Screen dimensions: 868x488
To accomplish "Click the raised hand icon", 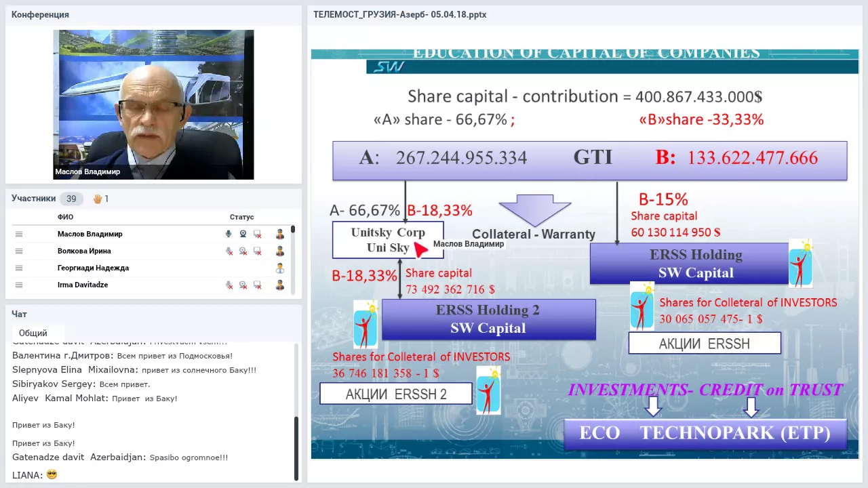I will tap(98, 199).
